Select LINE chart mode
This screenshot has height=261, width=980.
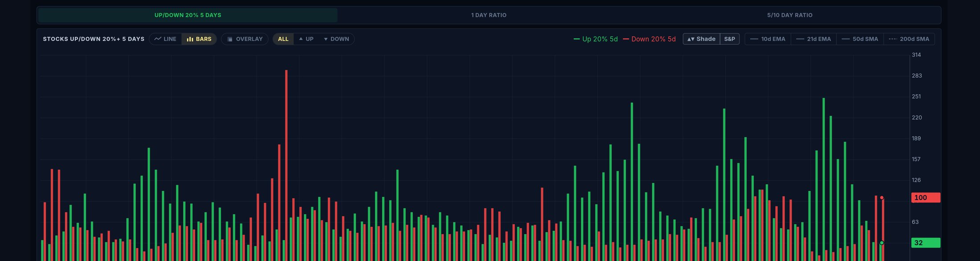(x=165, y=39)
